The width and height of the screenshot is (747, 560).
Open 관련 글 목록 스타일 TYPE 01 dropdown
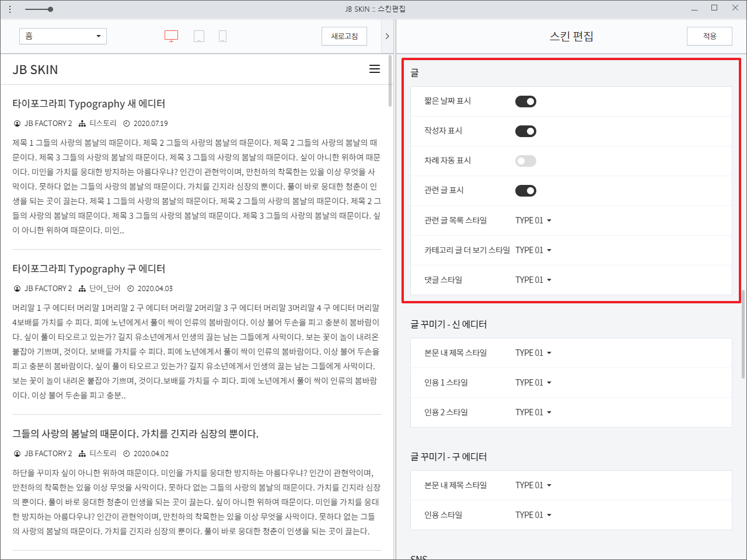pos(533,220)
